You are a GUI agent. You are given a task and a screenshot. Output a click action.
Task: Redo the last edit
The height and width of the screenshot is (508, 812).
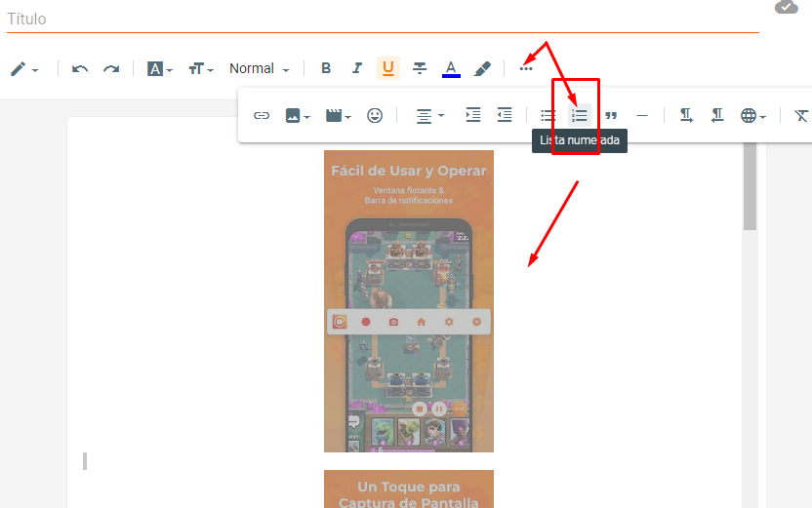click(x=111, y=69)
